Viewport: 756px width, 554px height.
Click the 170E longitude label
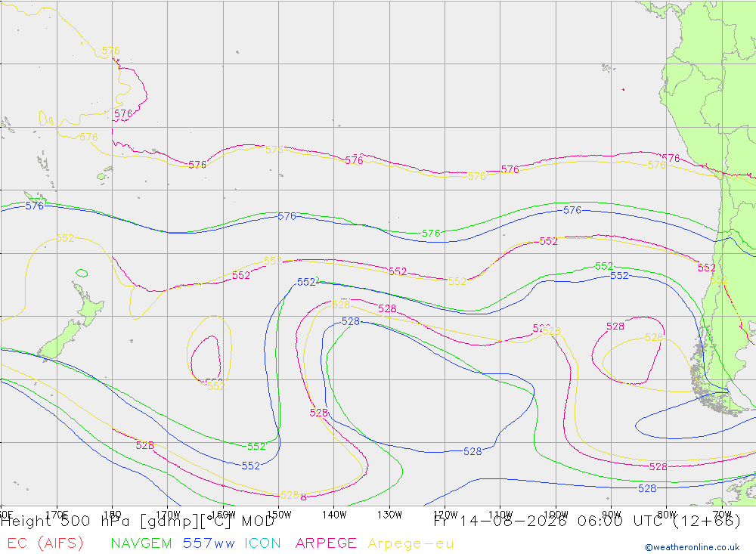coord(57,515)
